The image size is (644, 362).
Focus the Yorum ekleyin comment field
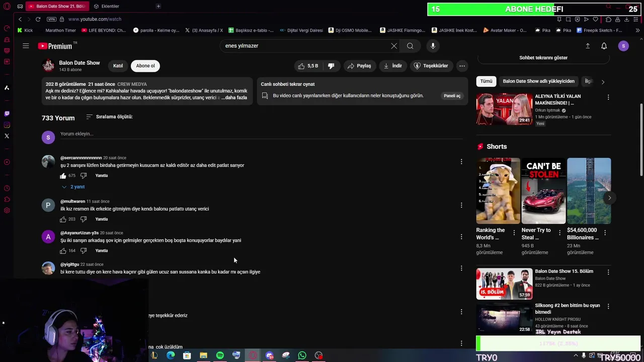(261, 134)
